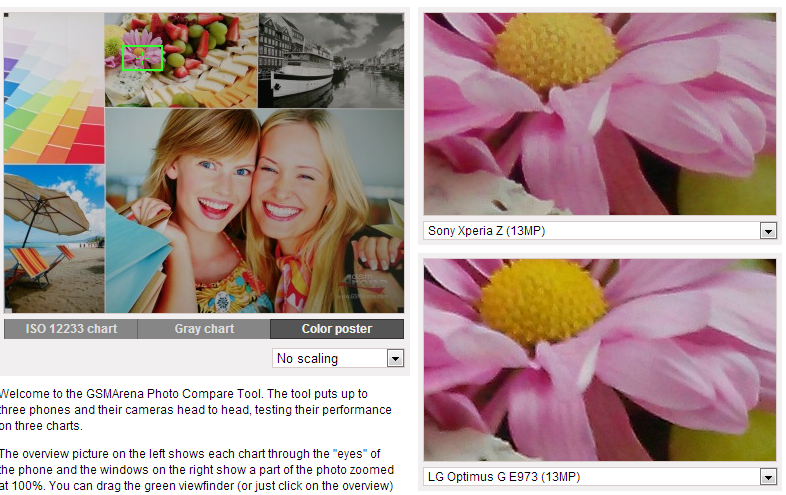
Task: Select the Gray chart tab
Action: [x=204, y=329]
